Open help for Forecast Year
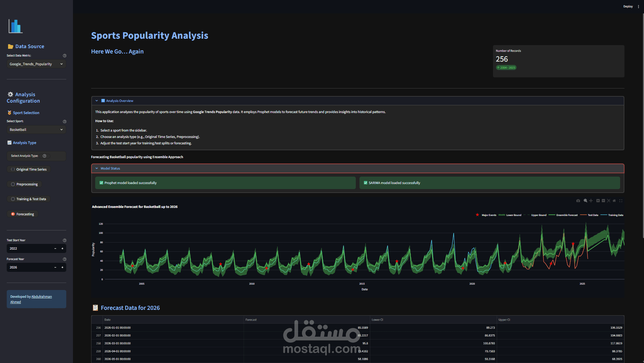Screen dimensions: 644x363 coord(65,259)
